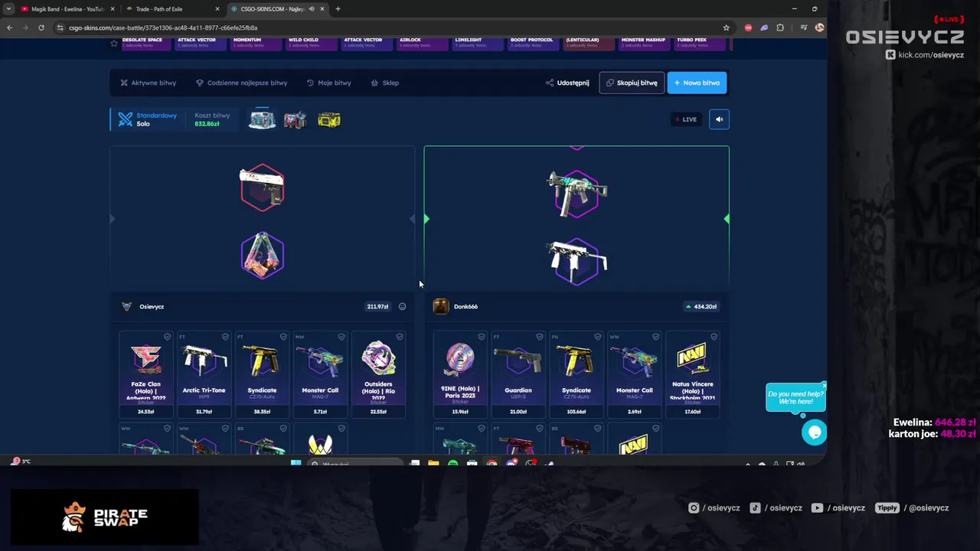The width and height of the screenshot is (980, 551).
Task: Open the Codzienne najlepsze bitwy tab
Action: [x=241, y=83]
